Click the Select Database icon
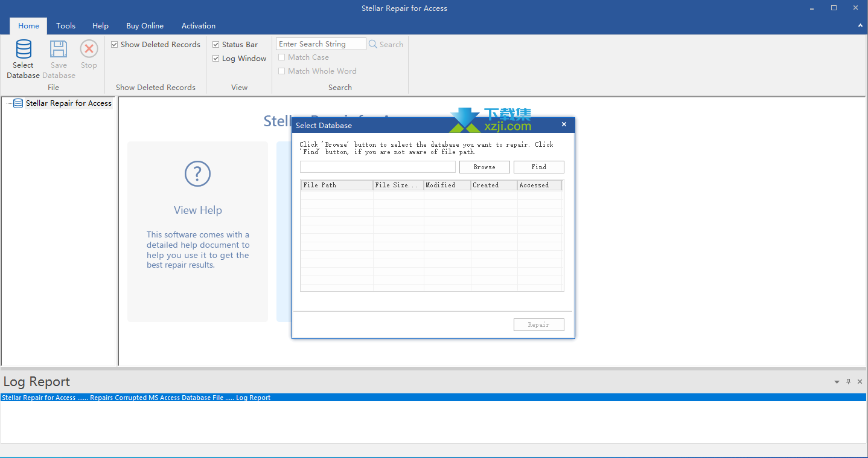This screenshot has width=868, height=458. click(24, 49)
